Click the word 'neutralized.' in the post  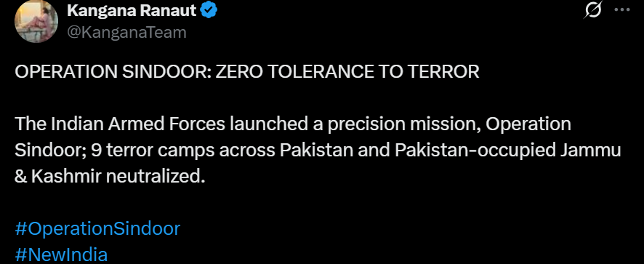[156, 177]
